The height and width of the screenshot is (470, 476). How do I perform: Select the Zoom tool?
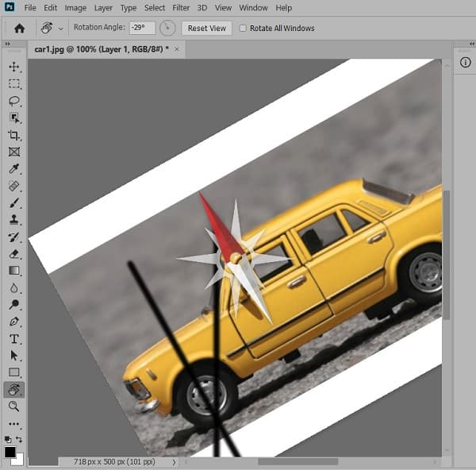click(14, 406)
